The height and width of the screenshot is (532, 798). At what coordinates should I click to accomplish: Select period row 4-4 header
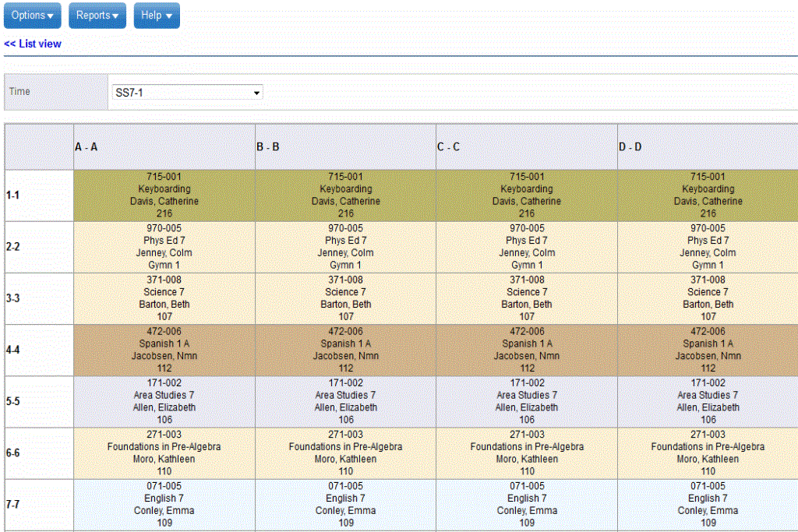pyautogui.click(x=37, y=350)
